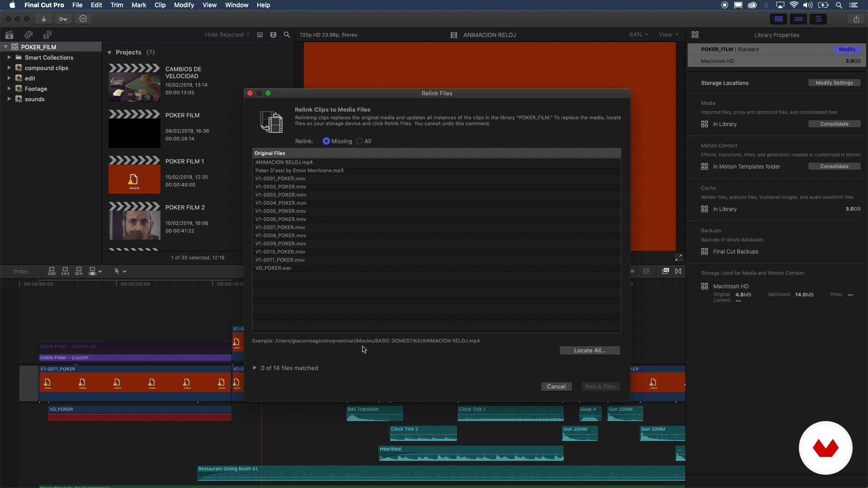Open the keyword editor key icon
This screenshot has width=868, height=488.
pyautogui.click(x=63, y=19)
